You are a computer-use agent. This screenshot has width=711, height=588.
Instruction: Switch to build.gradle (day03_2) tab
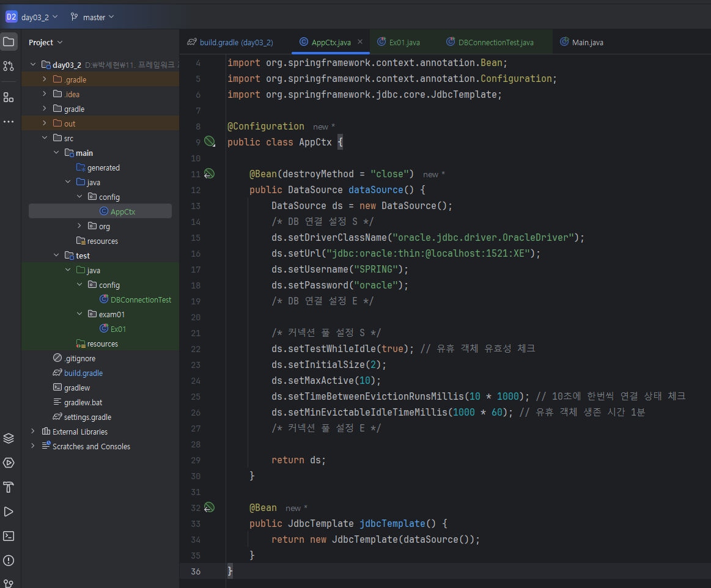(230, 42)
